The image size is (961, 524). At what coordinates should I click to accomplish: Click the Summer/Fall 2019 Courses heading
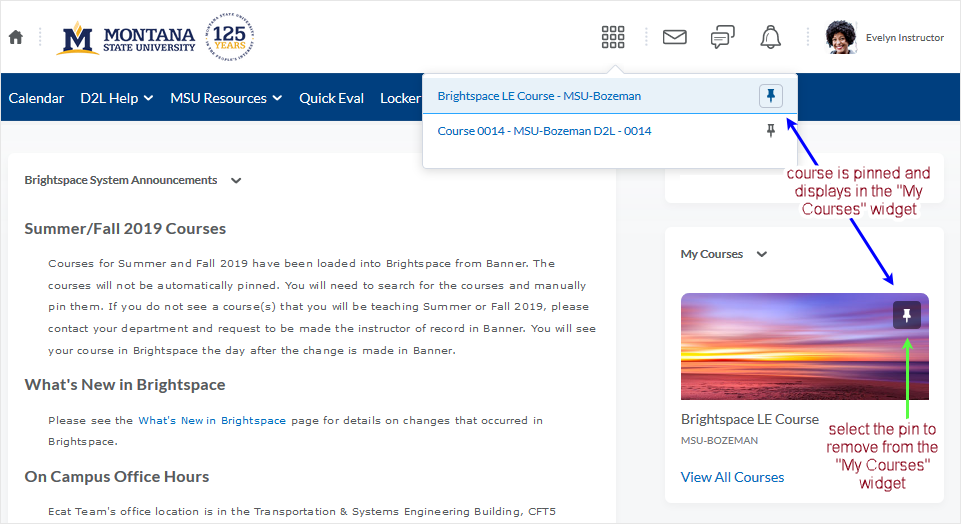pyautogui.click(x=125, y=229)
